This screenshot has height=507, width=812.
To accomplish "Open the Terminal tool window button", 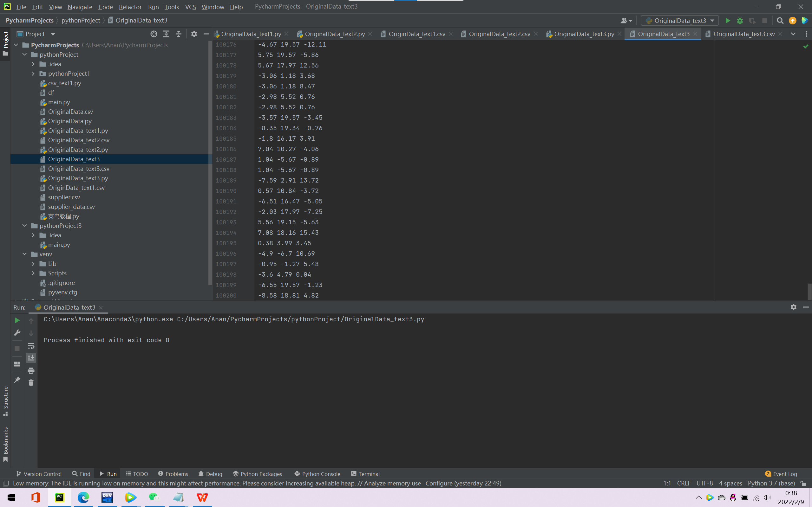I will coord(365,474).
